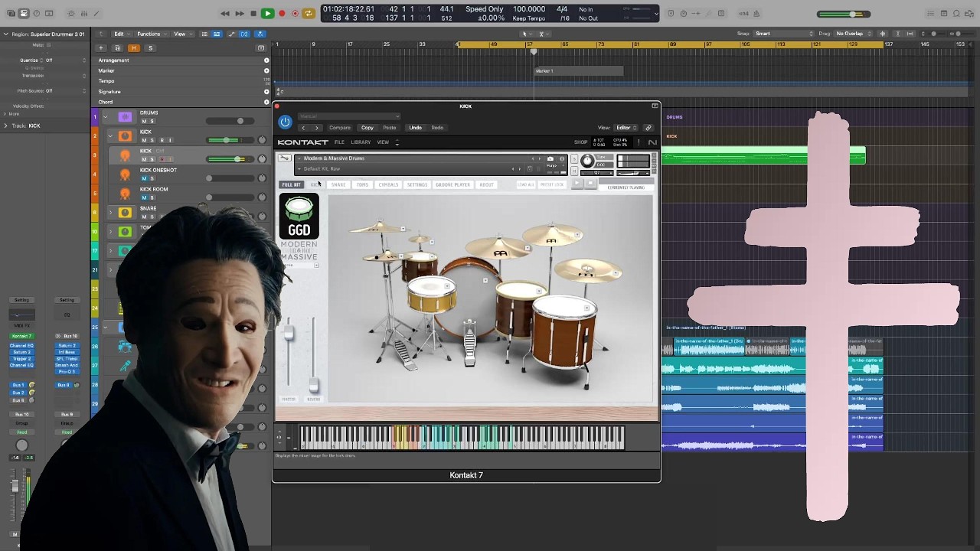Click the plugin link chain icon
The width and height of the screenshot is (980, 551).
[x=648, y=128]
